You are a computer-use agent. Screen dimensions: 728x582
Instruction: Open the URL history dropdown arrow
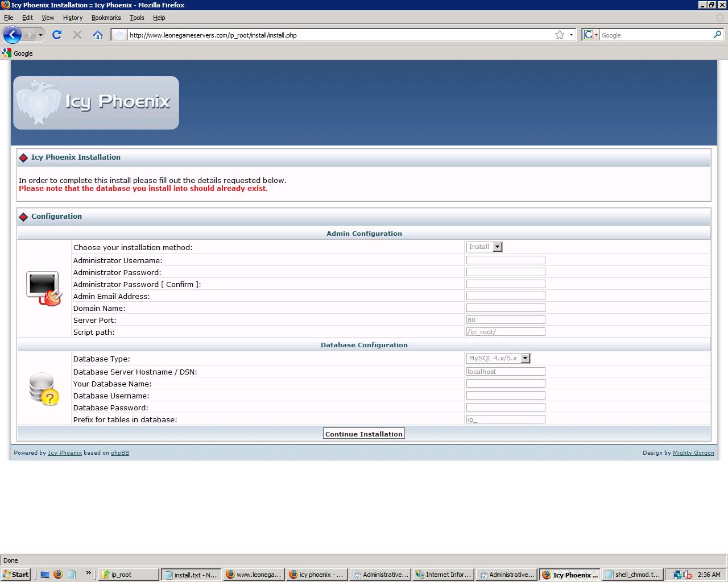[571, 35]
